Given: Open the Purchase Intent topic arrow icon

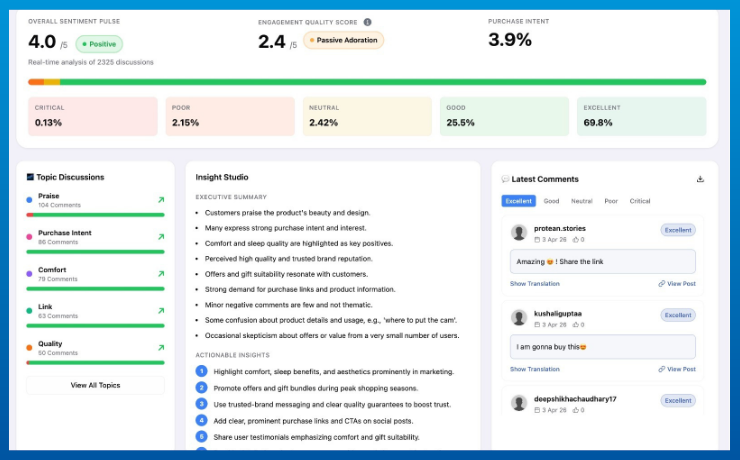Looking at the screenshot, I should pyautogui.click(x=160, y=237).
